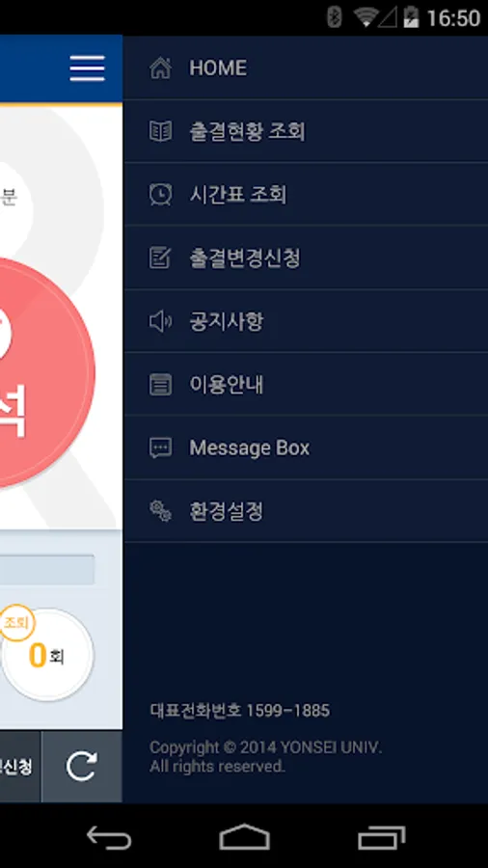This screenshot has width=488, height=868.
Task: Click the speaker icon for 공지사항
Action: [160, 321]
